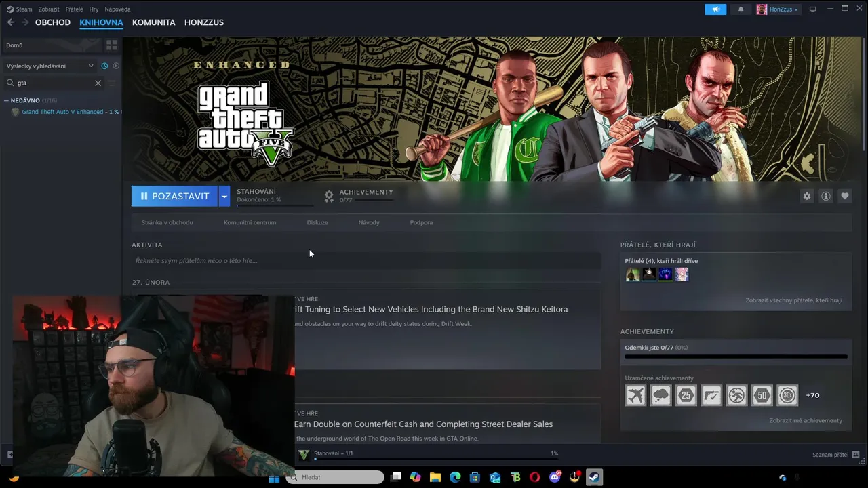Click third friend avatar who played

pos(665,274)
